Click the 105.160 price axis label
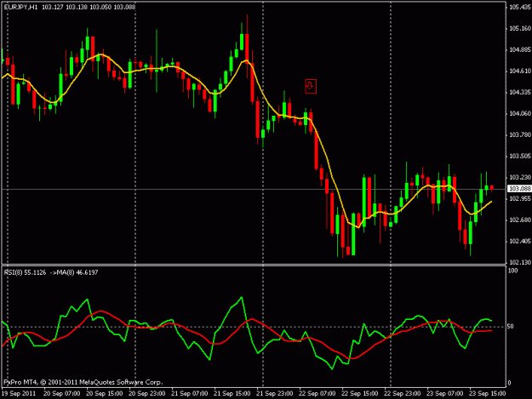Viewport: 532px width, 399px height. point(520,28)
